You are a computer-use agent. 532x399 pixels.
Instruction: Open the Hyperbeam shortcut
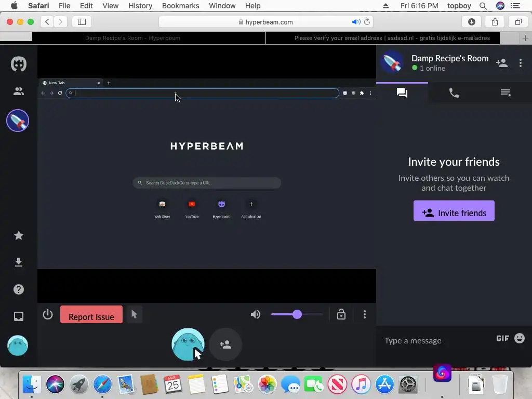221,208
